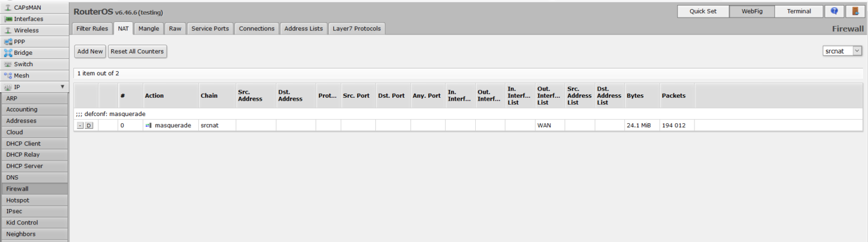Switch to the Mangle tab
The width and height of the screenshot is (868, 242).
149,28
